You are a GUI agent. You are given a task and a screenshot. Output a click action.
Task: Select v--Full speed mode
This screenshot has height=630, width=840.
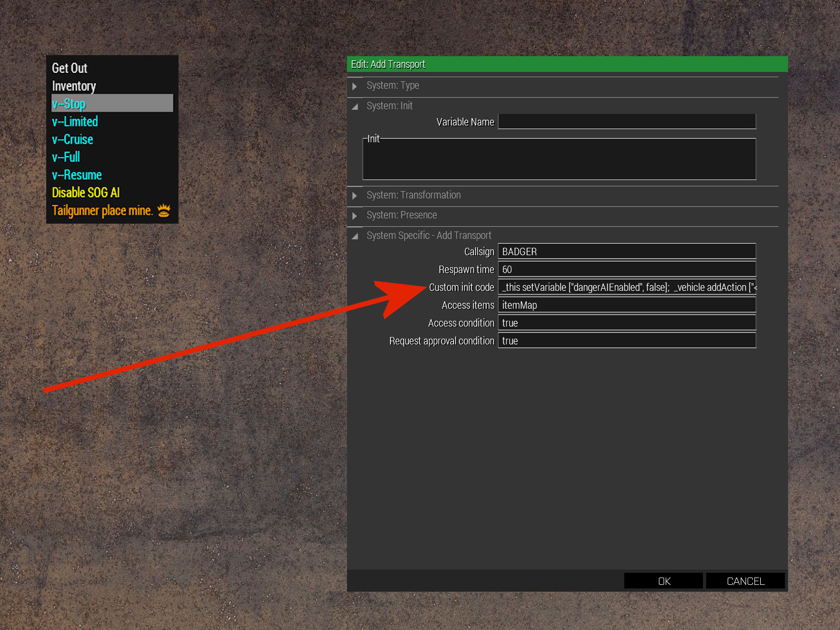[66, 157]
